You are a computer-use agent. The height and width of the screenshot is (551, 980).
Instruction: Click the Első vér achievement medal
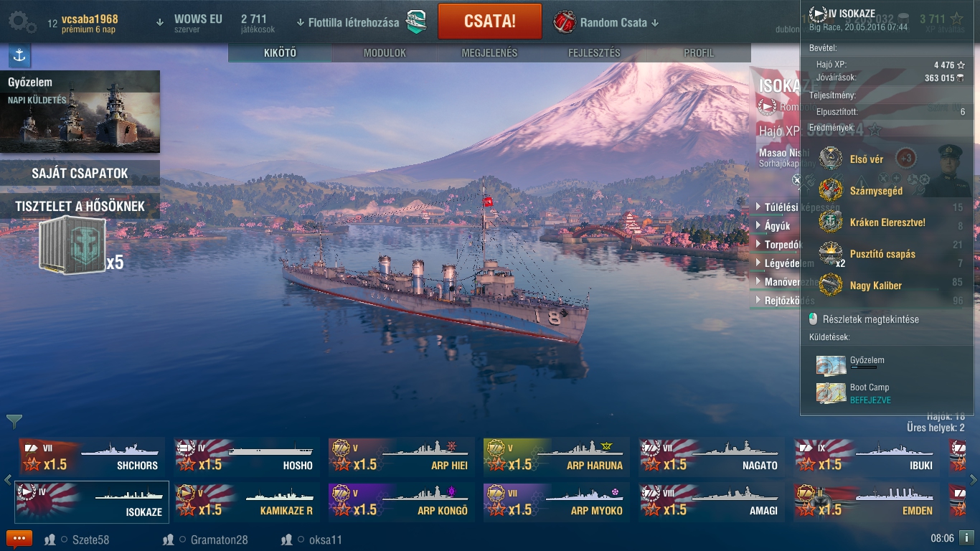(x=831, y=159)
